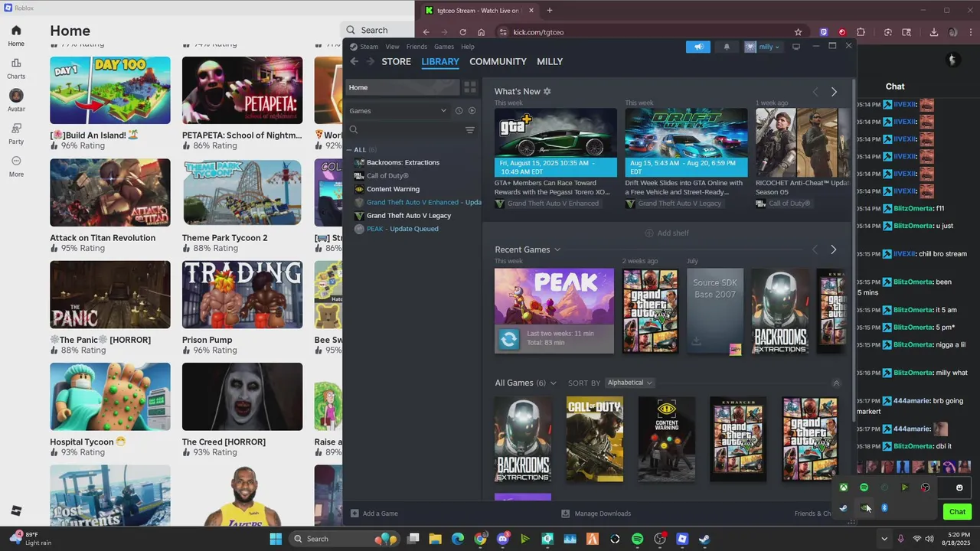Viewport: 980px width, 551px height.
Task: Open What's New settings gear
Action: point(547,91)
